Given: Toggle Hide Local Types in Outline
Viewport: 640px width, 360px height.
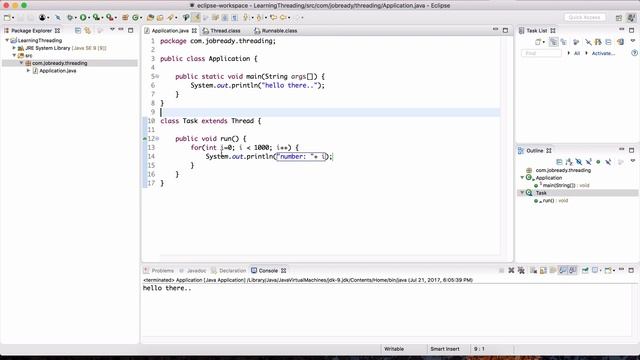Looking at the screenshot, I should pyautogui.click(x=608, y=162).
